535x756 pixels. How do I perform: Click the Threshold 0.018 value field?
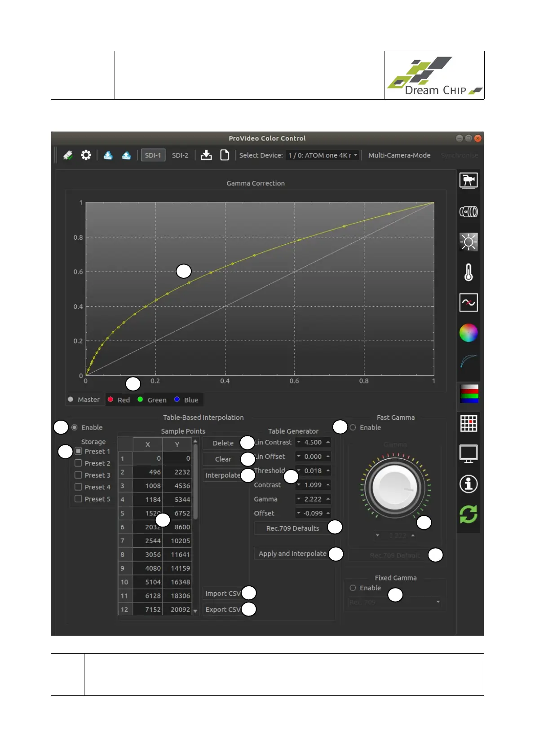pyautogui.click(x=313, y=470)
